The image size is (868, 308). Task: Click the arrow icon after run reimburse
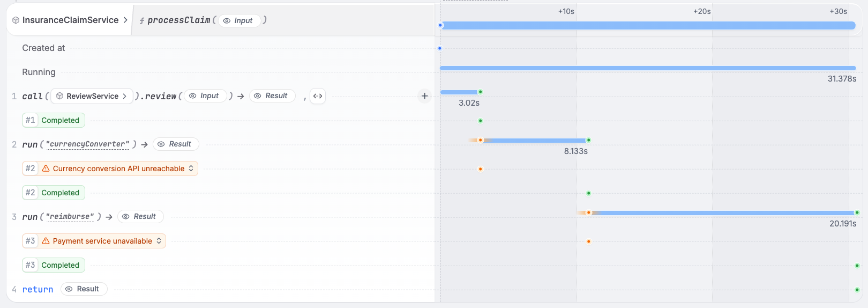pos(109,217)
